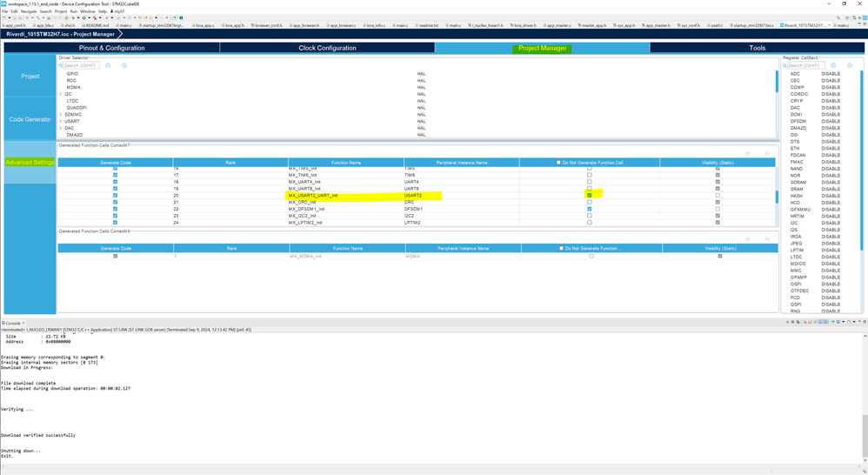Click the New file icon in main toolbar
Image resolution: width=868 pixels, height=475 pixels.
click(x=3, y=17)
